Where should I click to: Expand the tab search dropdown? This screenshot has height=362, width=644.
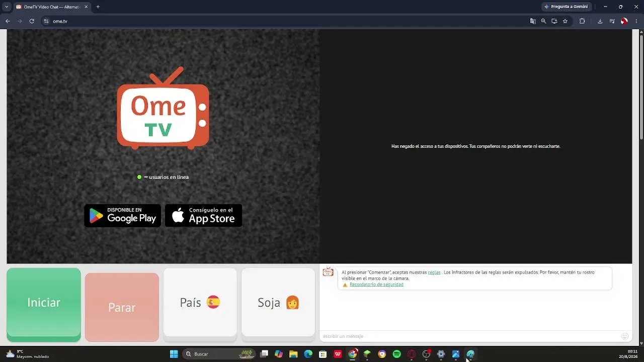pos(6,7)
